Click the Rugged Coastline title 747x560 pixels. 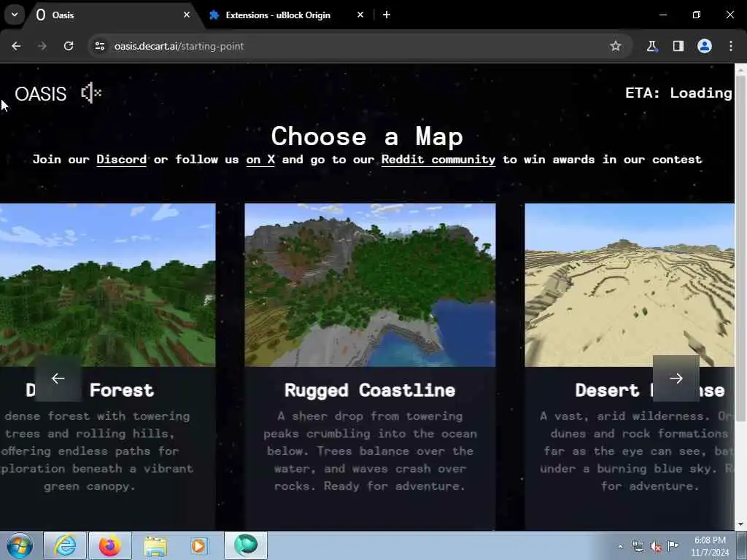(370, 391)
